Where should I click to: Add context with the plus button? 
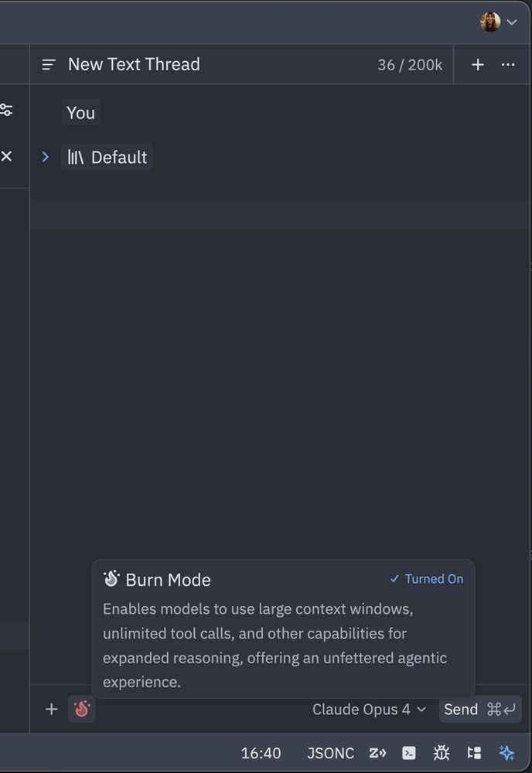(51, 709)
